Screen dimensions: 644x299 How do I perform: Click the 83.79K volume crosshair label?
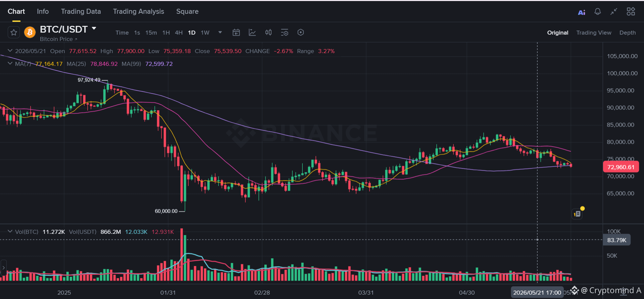[x=617, y=240]
